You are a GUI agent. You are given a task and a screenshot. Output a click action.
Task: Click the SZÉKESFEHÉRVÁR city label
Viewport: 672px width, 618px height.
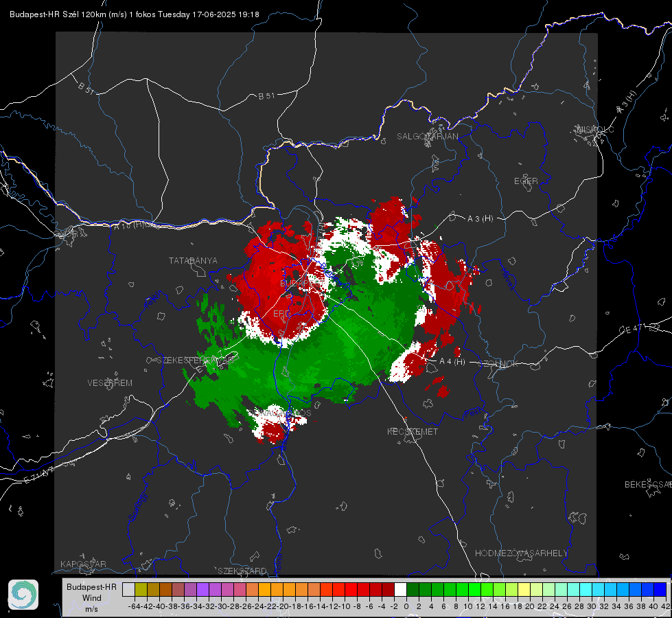196,360
